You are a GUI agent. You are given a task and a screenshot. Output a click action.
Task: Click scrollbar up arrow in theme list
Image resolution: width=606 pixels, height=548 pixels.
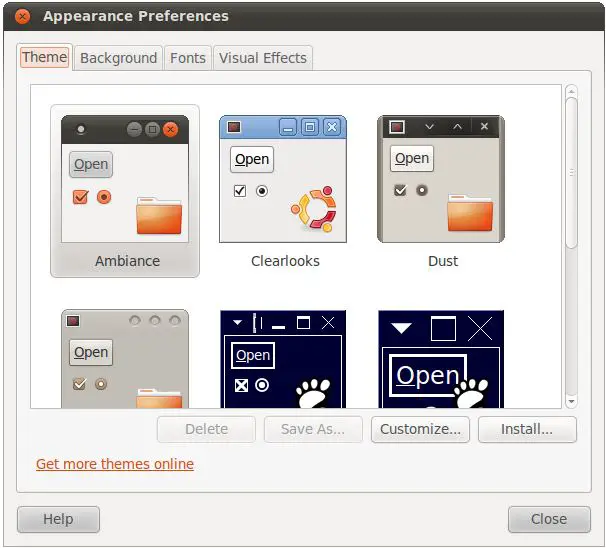571,91
